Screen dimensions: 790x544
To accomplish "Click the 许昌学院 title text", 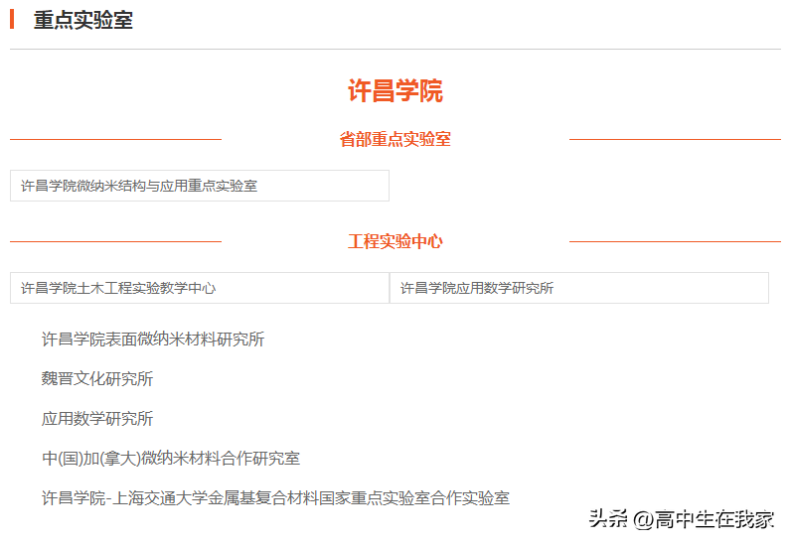I will click(x=395, y=91).
